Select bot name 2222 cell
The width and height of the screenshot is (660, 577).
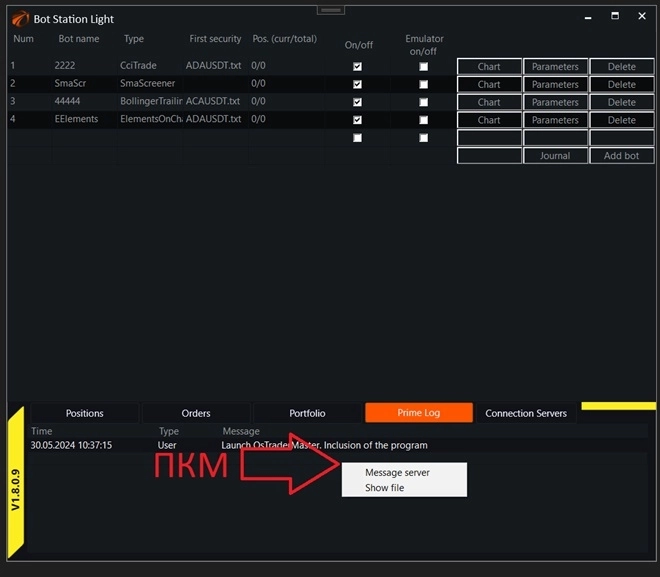click(x=84, y=66)
